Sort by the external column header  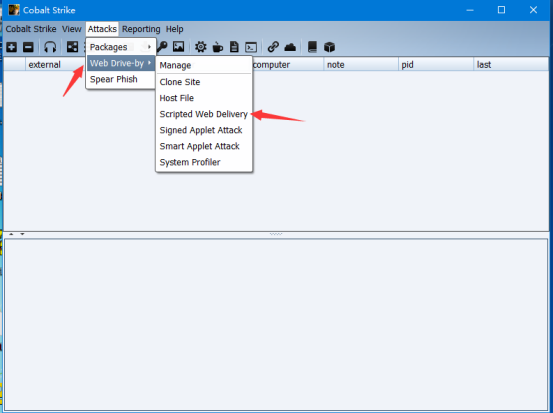coord(55,65)
